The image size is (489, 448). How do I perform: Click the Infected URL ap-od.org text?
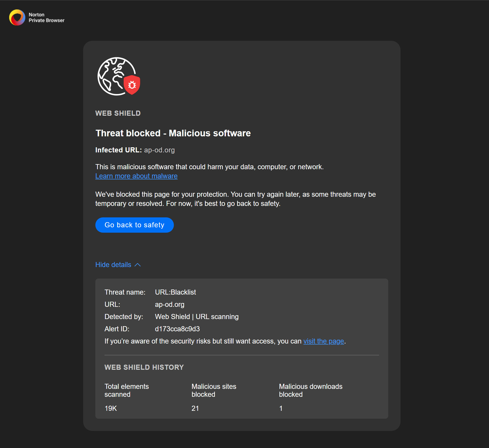coord(159,150)
